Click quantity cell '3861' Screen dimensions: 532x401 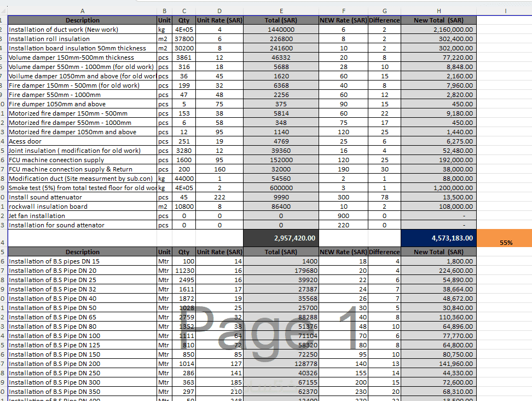coord(184,58)
